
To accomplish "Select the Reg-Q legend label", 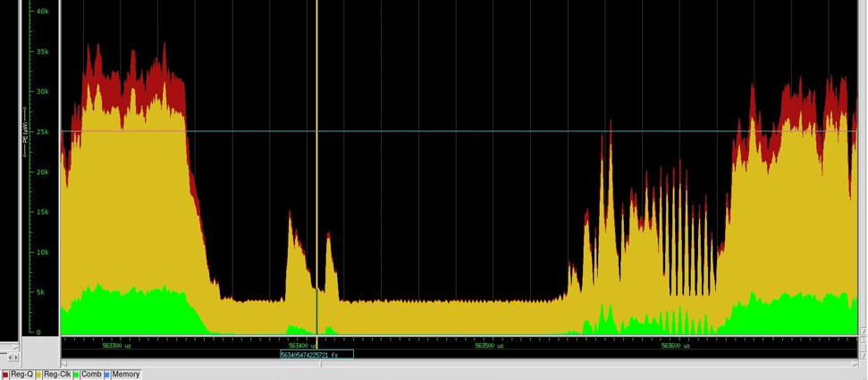I will point(21,375).
